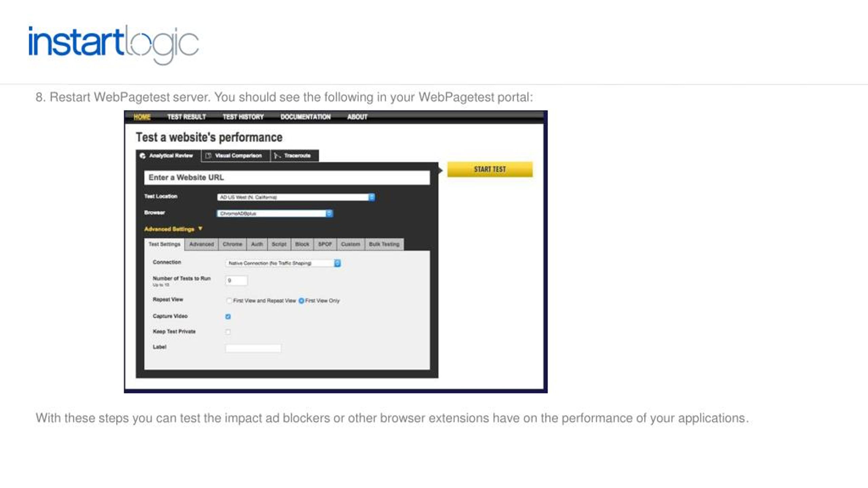Select the First View Only radio control
868x488 pixels.
click(x=302, y=300)
